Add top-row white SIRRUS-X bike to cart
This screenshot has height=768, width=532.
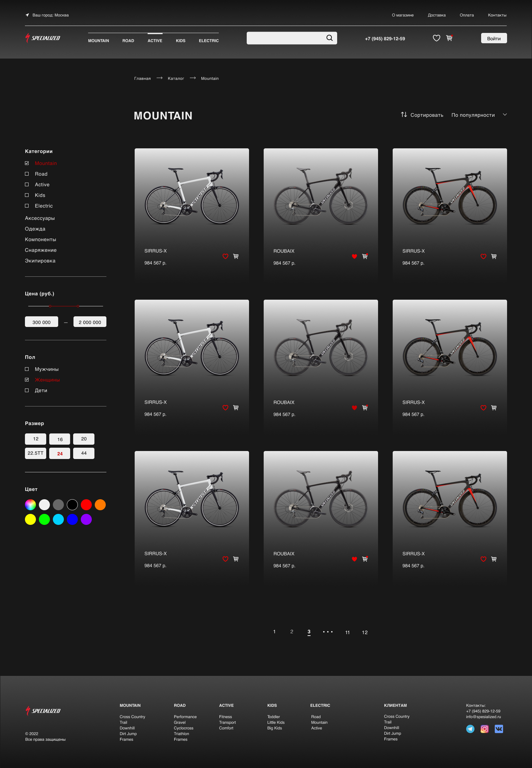coord(236,256)
